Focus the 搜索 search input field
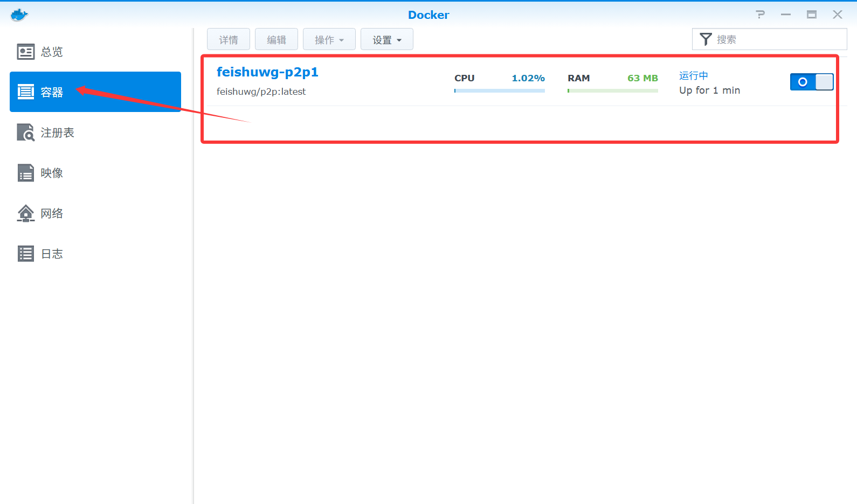Image resolution: width=857 pixels, height=504 pixels. coord(770,39)
